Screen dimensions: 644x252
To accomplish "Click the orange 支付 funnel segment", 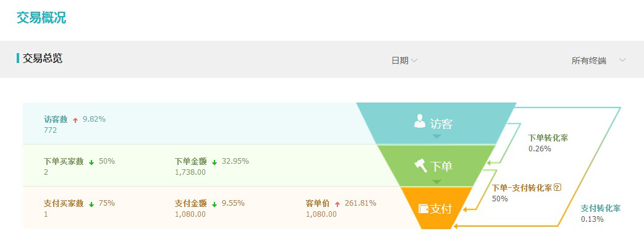I will click(436, 208).
